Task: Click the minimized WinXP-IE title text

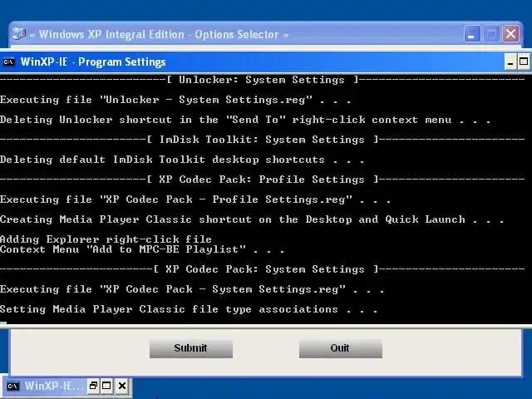Action: [x=54, y=386]
